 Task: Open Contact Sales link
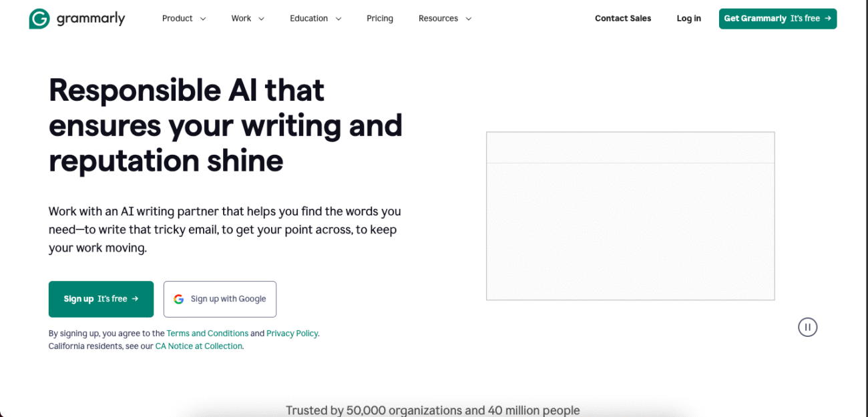coord(623,19)
